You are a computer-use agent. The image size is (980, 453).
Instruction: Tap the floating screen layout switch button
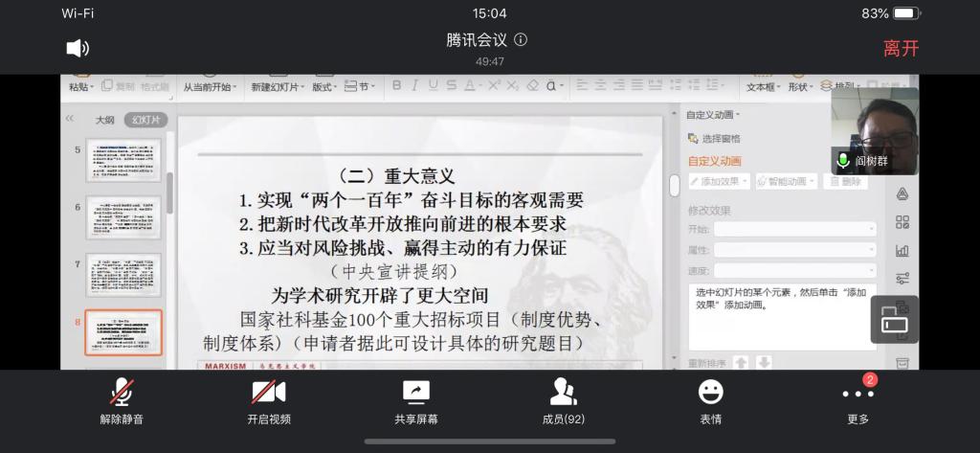894,320
